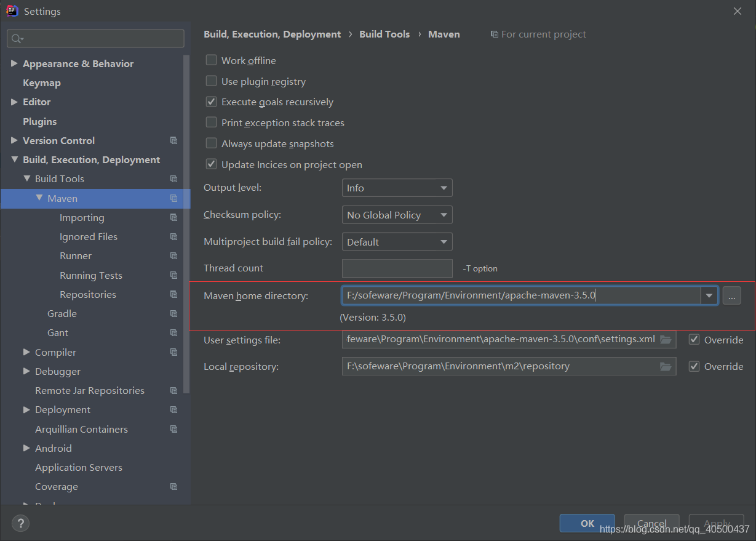The image size is (756, 541).
Task: Click the project-level icon beside Remote Jar Repositories
Action: (x=173, y=390)
